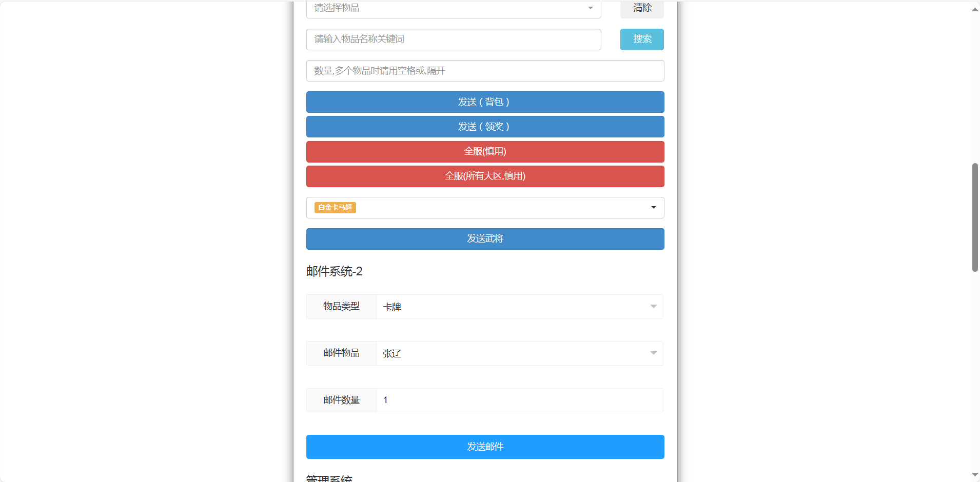The height and width of the screenshot is (482, 980).
Task: Click the 清除 clear button
Action: (641, 9)
